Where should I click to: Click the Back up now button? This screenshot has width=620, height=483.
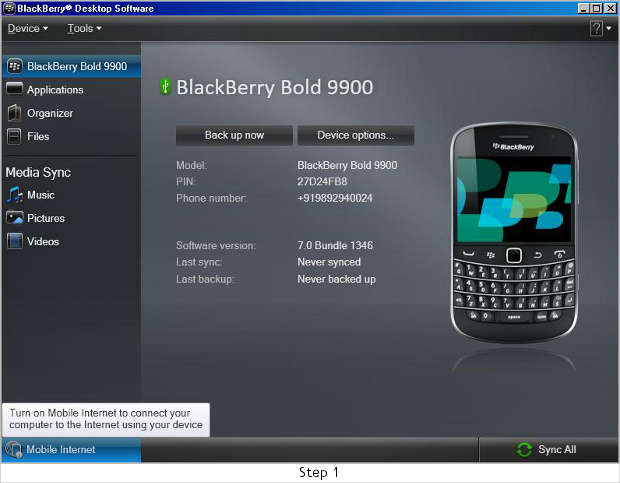pos(234,136)
